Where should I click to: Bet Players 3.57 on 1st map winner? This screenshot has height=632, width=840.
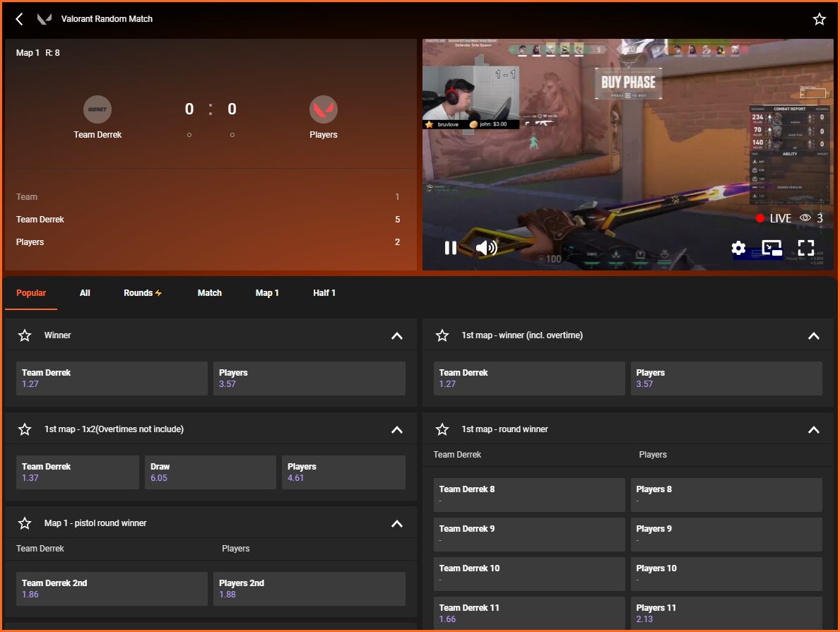(726, 378)
